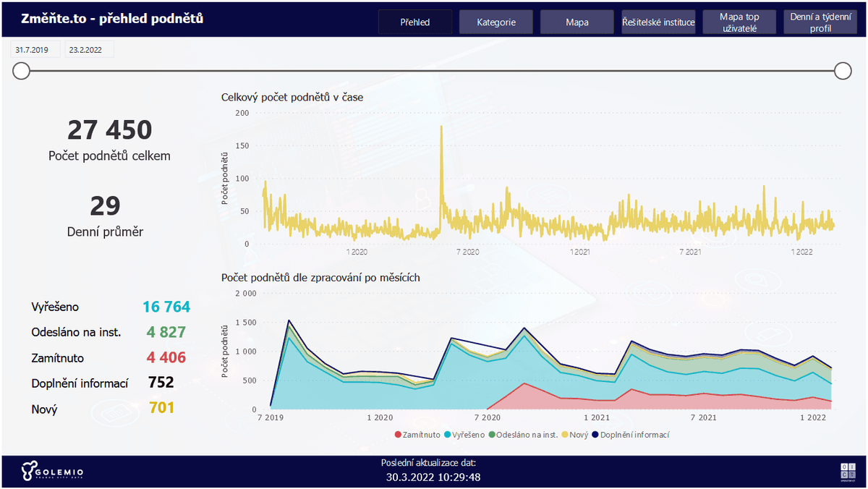This screenshot has height=489, width=868.
Task: Click the right handle of date slider
Action: pos(843,70)
